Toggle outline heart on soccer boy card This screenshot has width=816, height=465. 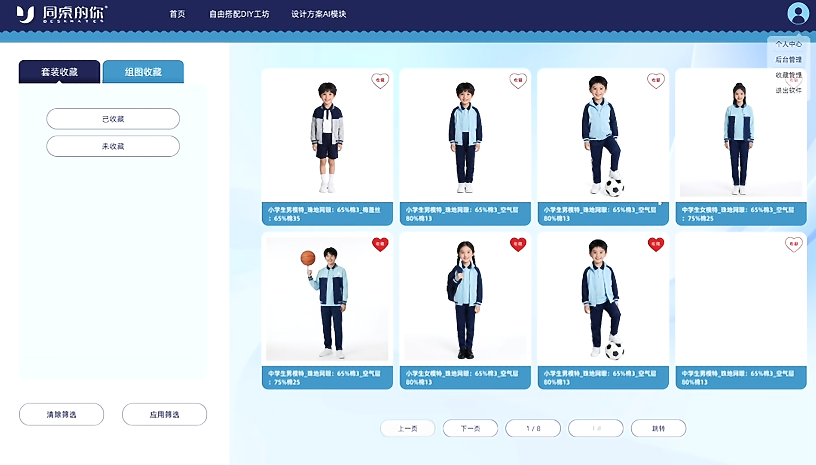656,80
